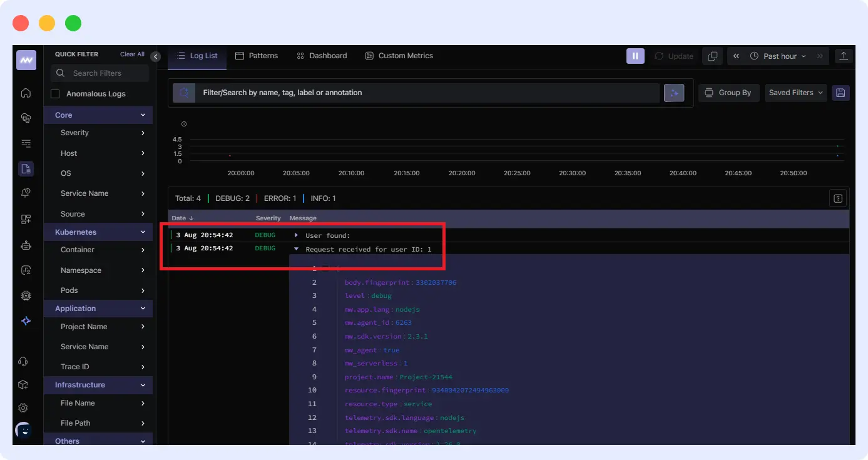Click the Clear All filters link

[x=131, y=54]
